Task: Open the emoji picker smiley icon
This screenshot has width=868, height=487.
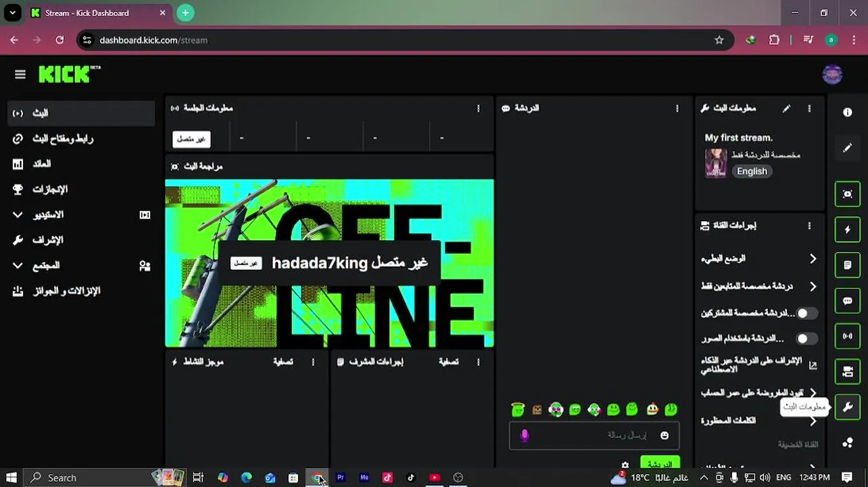Action: [x=665, y=436]
